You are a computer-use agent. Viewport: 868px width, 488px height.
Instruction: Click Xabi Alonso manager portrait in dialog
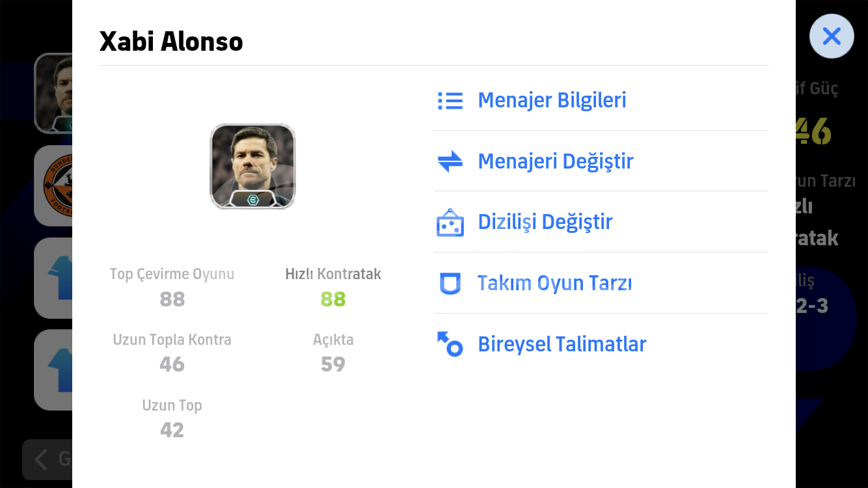coord(252,167)
